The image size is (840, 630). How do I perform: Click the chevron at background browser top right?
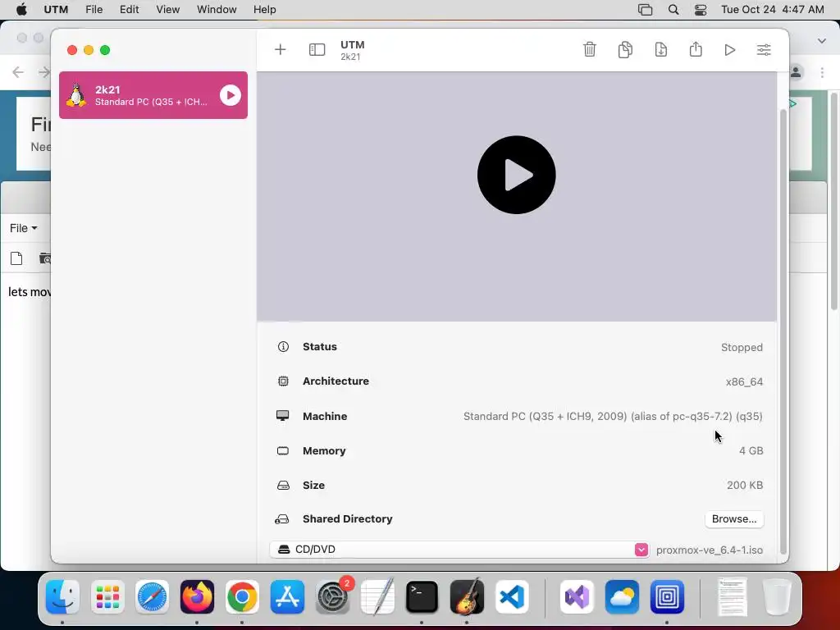pyautogui.click(x=822, y=41)
